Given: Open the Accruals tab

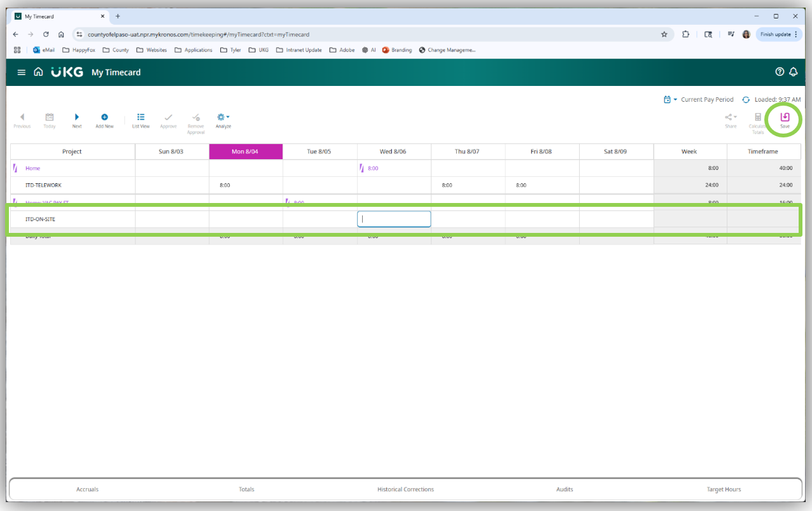Looking at the screenshot, I should pos(87,489).
